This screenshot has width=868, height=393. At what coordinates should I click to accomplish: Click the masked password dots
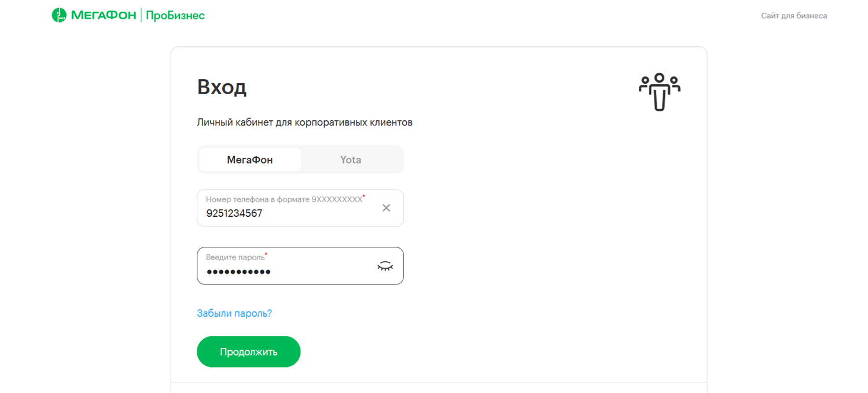(239, 272)
